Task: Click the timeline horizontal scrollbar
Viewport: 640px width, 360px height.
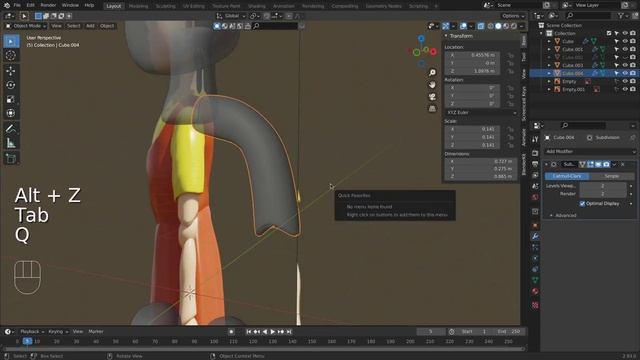Action: 264,349
